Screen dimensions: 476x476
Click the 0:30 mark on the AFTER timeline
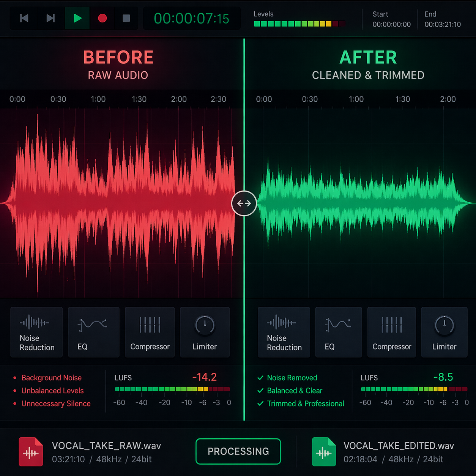click(x=310, y=99)
